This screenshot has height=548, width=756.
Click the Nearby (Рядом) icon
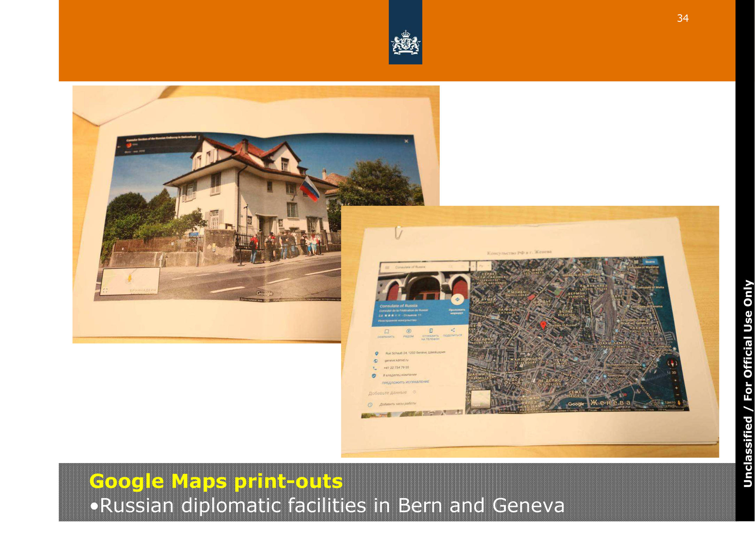pyautogui.click(x=409, y=331)
